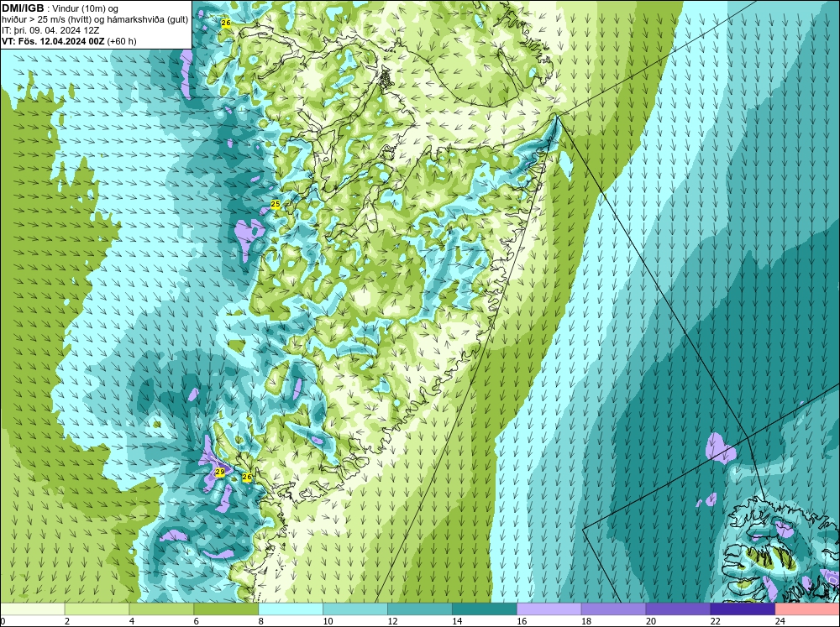Click the yellow 26 gust marker below the header box
This screenshot has height=627, width=840.
coord(225,23)
